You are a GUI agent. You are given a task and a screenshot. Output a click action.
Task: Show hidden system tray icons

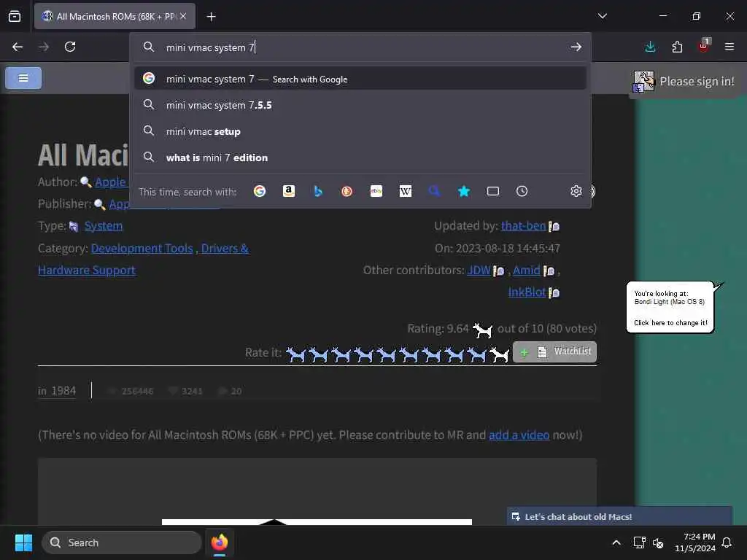pyautogui.click(x=616, y=542)
